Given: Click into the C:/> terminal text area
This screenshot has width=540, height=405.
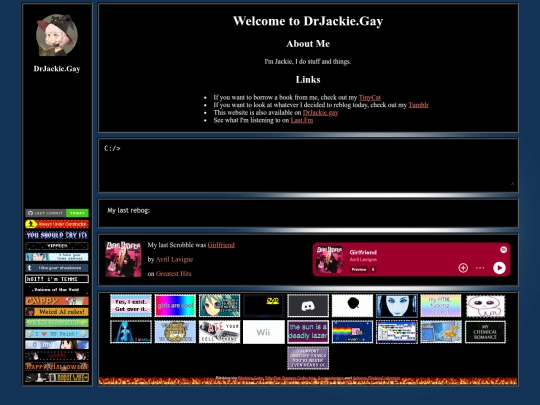Looking at the screenshot, I should click(x=308, y=165).
